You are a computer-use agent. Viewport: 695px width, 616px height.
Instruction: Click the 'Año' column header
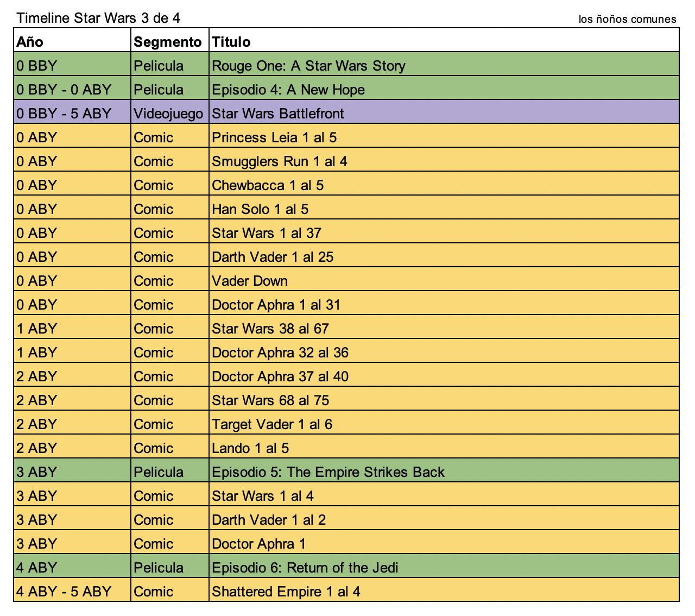pyautogui.click(x=30, y=42)
